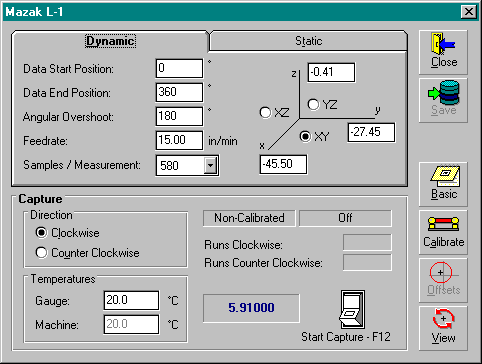Click the Data Start Position field
This screenshot has width=482, height=364.
click(x=179, y=68)
